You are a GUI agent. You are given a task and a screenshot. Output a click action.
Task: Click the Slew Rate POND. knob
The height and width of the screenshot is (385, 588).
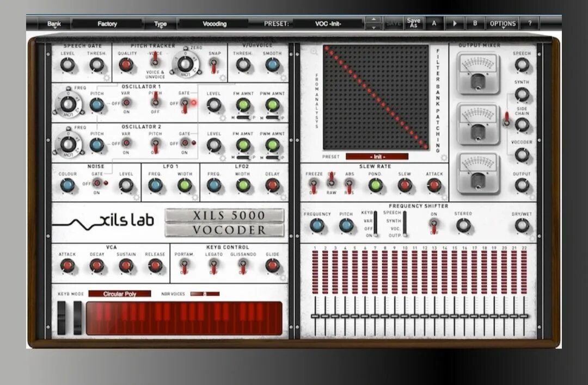(375, 185)
